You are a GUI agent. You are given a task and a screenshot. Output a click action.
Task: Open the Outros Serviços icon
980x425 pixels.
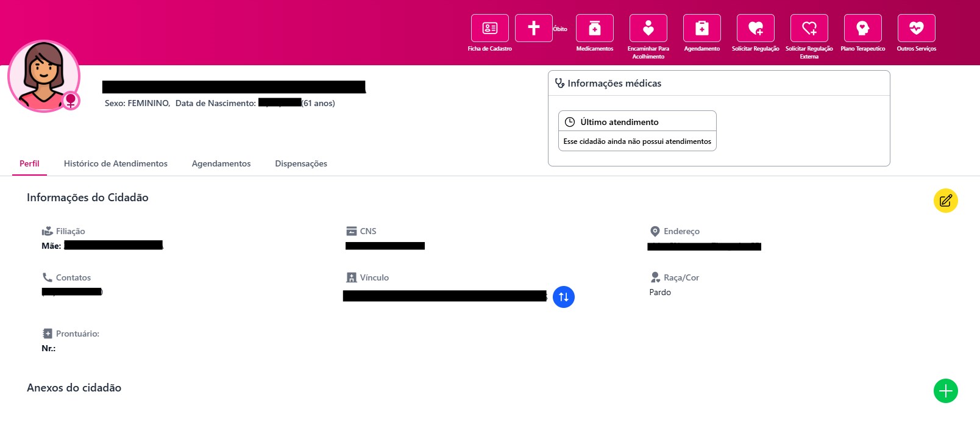(x=917, y=28)
